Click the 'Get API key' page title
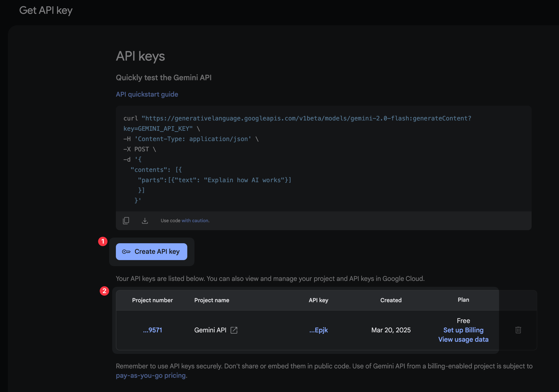 pyautogui.click(x=46, y=11)
